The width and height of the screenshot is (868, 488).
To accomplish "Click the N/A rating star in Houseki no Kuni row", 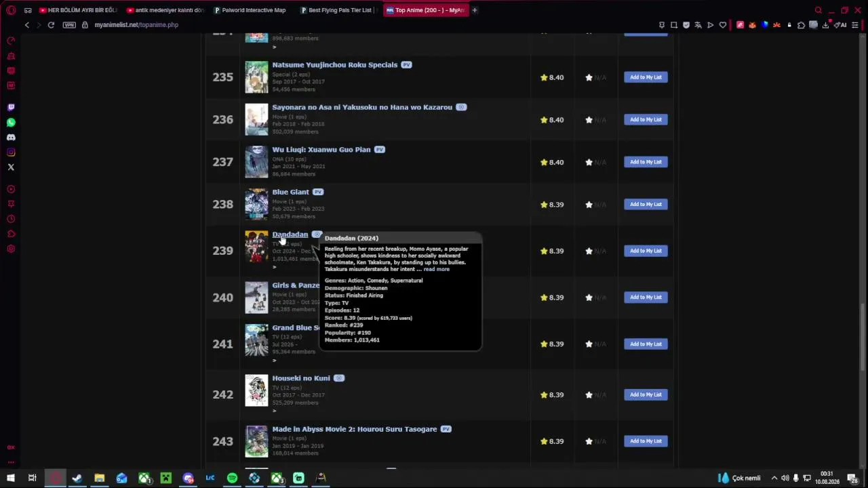I will pyautogui.click(x=589, y=395).
